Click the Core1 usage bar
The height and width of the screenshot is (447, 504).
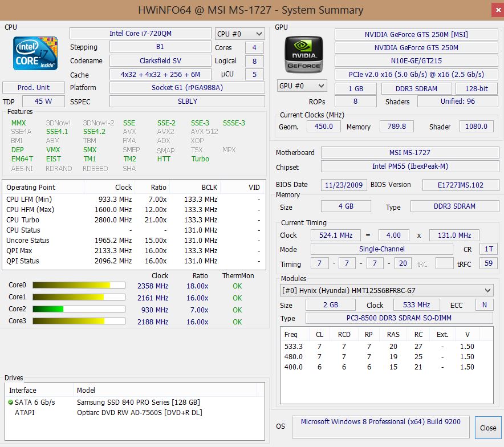(x=79, y=297)
